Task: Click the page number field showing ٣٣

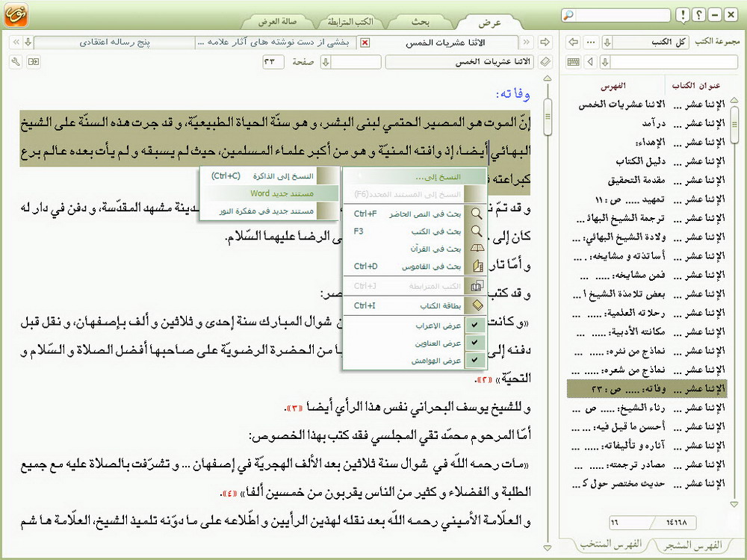Action: pyautogui.click(x=273, y=62)
